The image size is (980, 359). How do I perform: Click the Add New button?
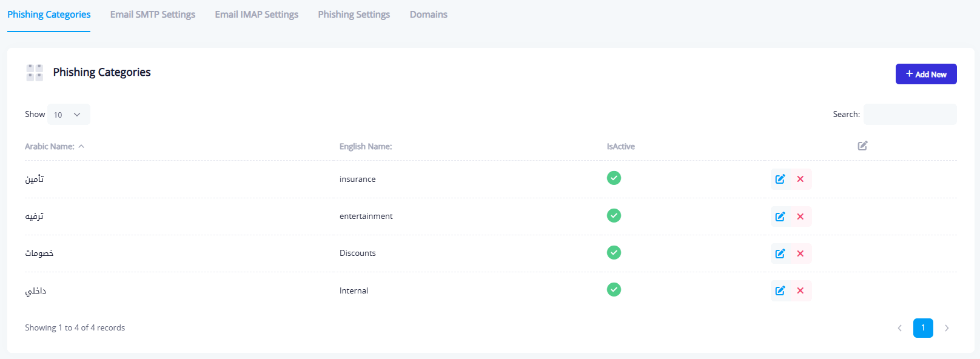[x=925, y=74]
